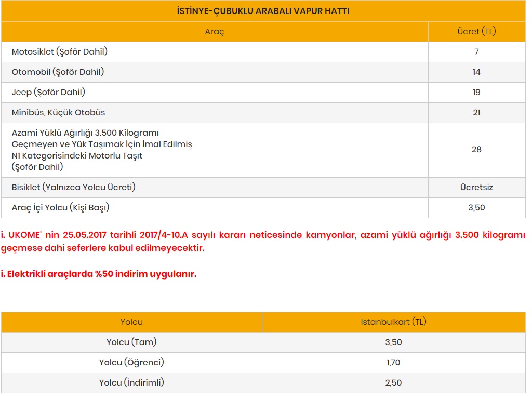The width and height of the screenshot is (532, 396).
Task: Select the Yolcu (İndirimli) row label
Action: click(x=131, y=383)
